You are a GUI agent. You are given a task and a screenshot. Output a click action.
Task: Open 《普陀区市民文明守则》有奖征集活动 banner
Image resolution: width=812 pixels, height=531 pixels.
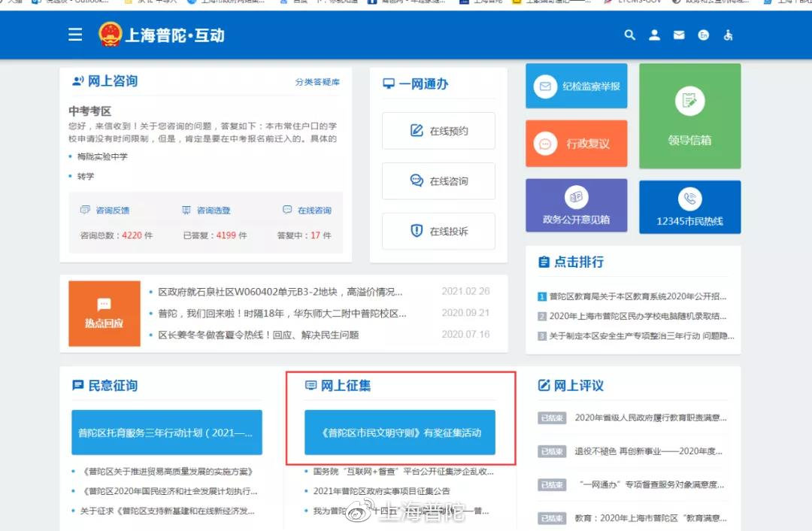(400, 432)
